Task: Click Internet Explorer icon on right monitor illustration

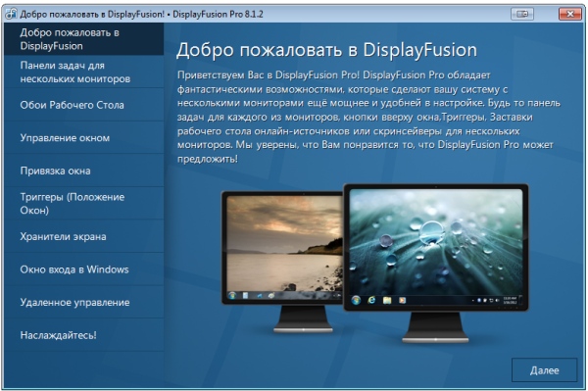Action: click(371, 300)
